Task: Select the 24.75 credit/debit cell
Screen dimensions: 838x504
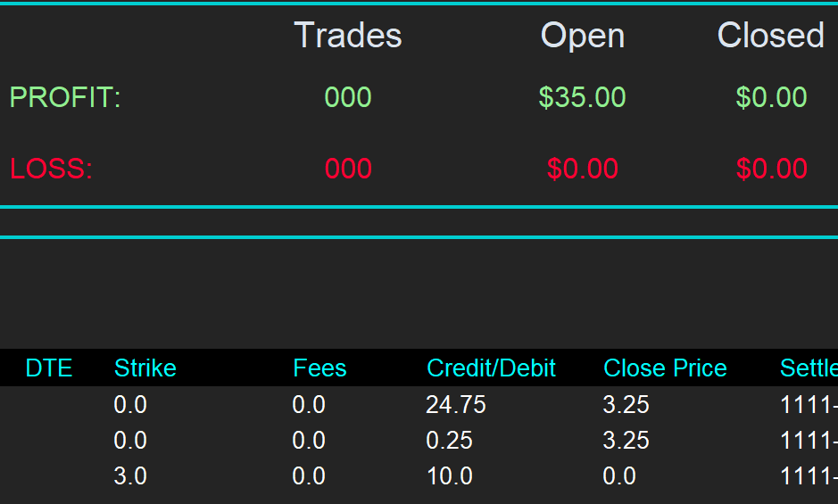Action: tap(456, 405)
